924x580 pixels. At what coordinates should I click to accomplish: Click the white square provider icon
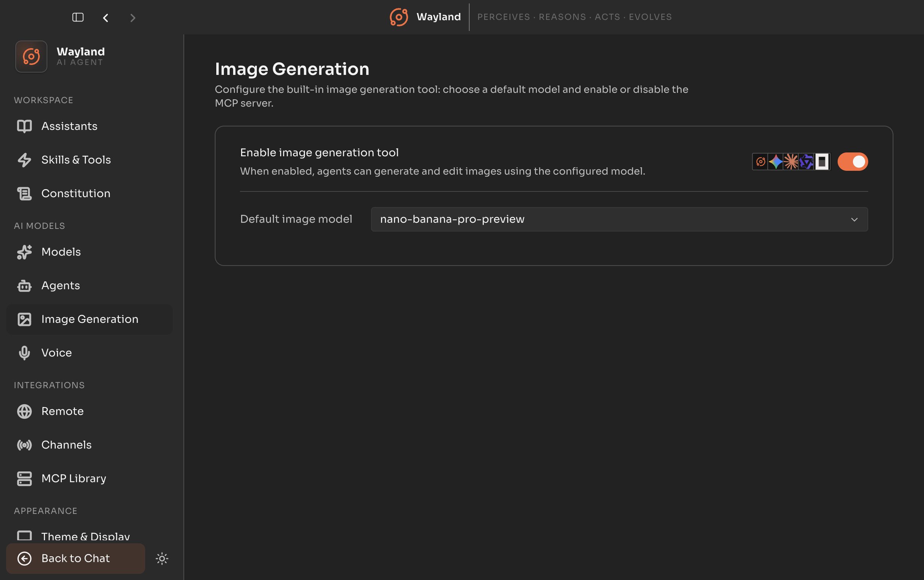(x=822, y=162)
